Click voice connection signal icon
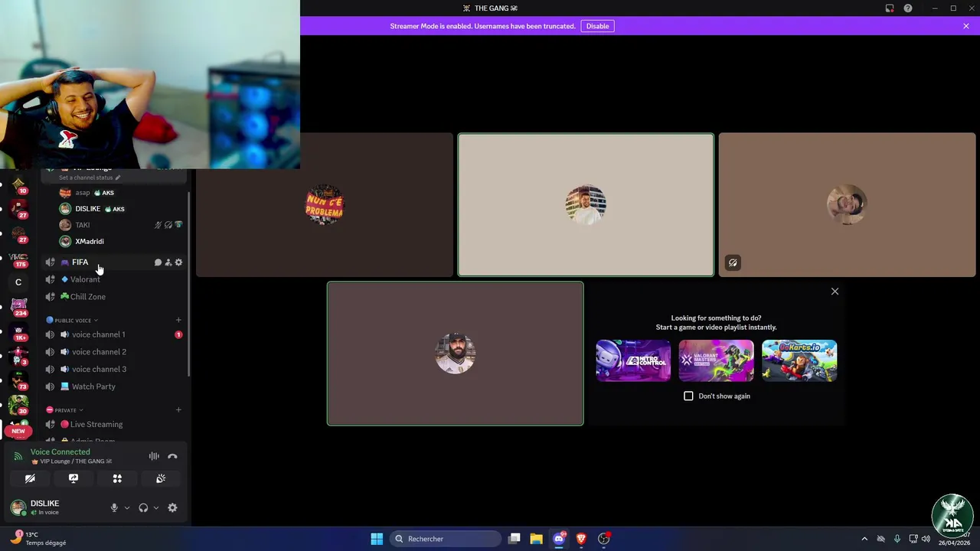980x551 pixels. point(18,457)
